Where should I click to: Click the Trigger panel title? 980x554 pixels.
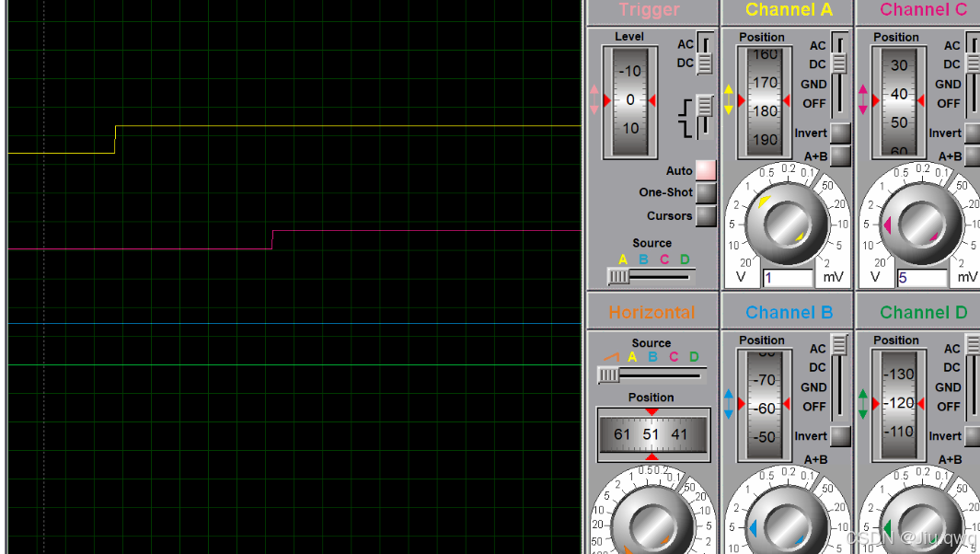pyautogui.click(x=649, y=9)
